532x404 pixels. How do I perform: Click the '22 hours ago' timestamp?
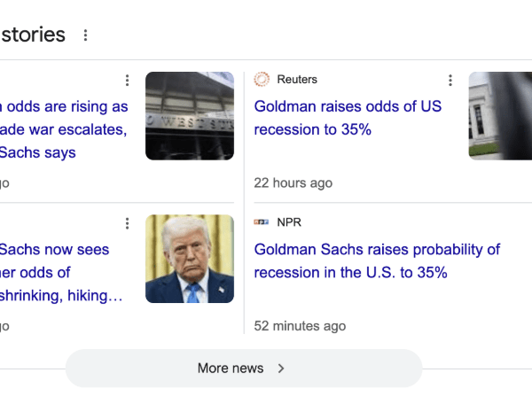[293, 183]
